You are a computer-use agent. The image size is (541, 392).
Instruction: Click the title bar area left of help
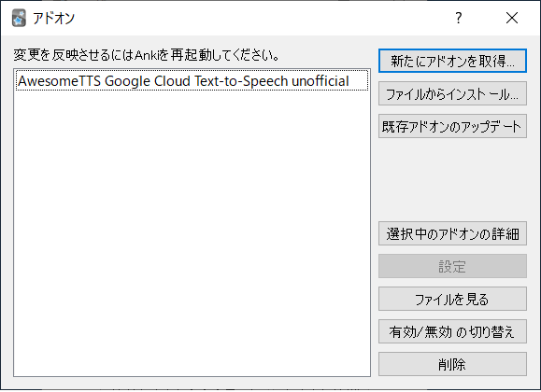[x=259, y=18]
